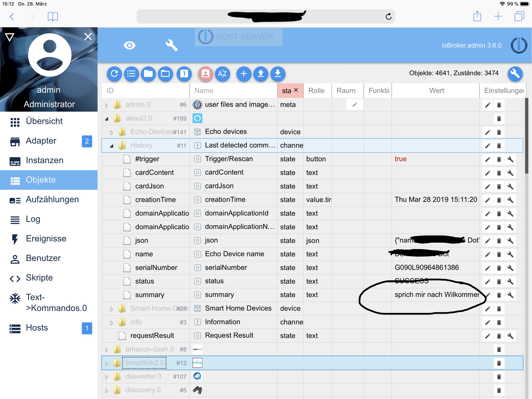Click the A-Z sort icon
The width and height of the screenshot is (532, 399).
click(222, 73)
